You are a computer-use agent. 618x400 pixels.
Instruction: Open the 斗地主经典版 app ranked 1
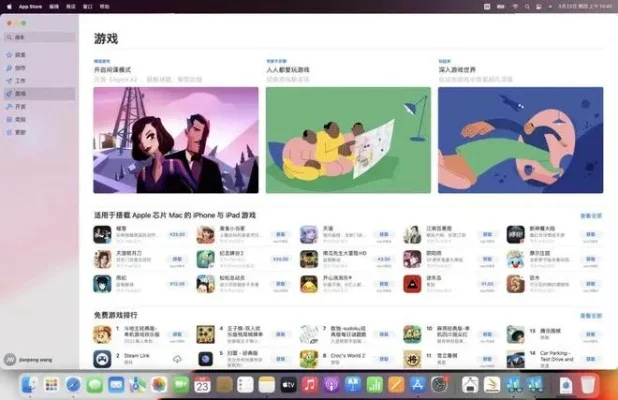click(102, 334)
